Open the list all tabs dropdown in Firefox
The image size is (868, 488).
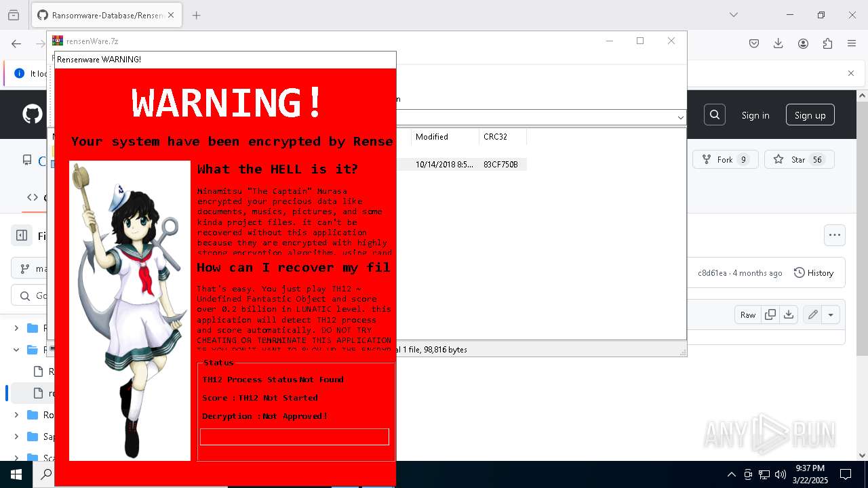pyautogui.click(x=734, y=15)
